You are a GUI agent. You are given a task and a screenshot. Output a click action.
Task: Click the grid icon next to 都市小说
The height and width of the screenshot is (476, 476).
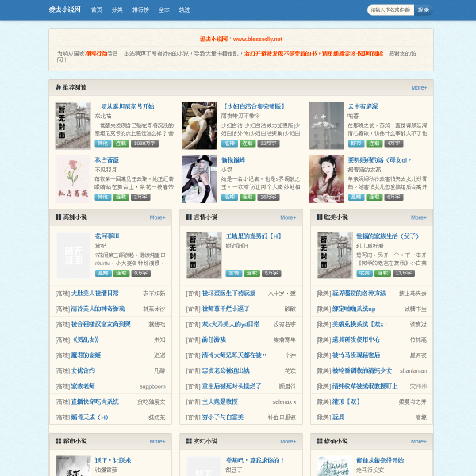click(x=58, y=441)
